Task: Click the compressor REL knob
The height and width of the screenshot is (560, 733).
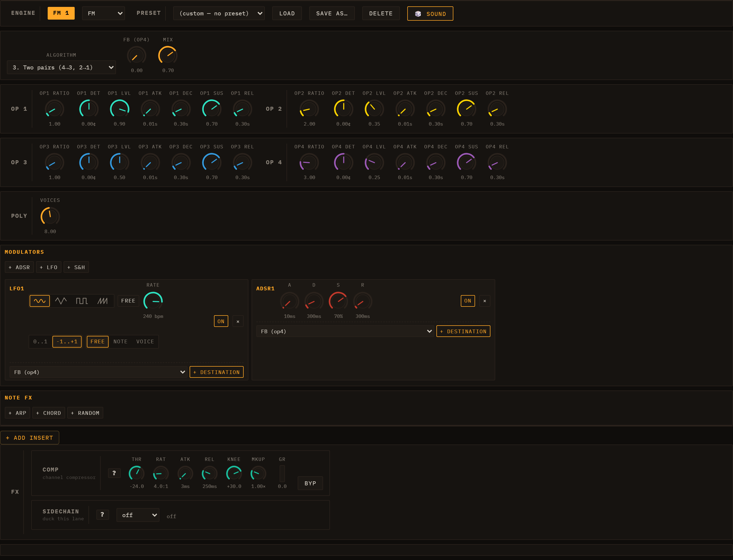Action: click(x=209, y=473)
